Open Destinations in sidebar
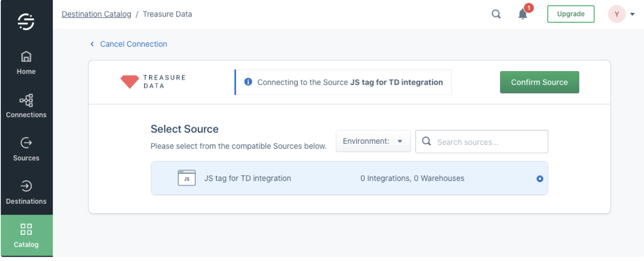 (26, 192)
